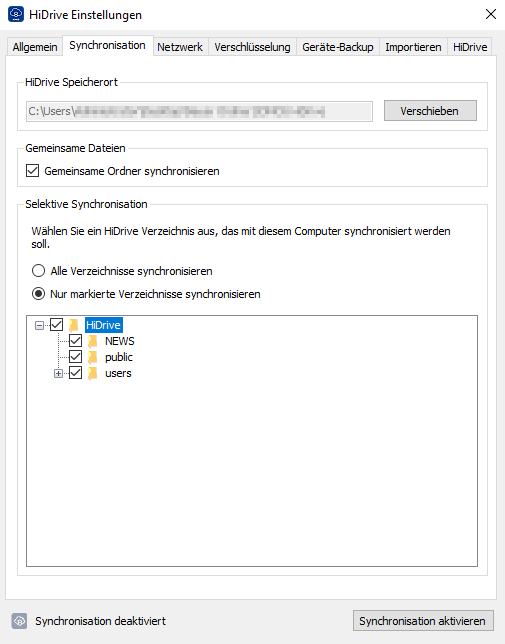505x644 pixels.
Task: Click the HiDrive Einstellungen title text
Action: [x=86, y=15]
